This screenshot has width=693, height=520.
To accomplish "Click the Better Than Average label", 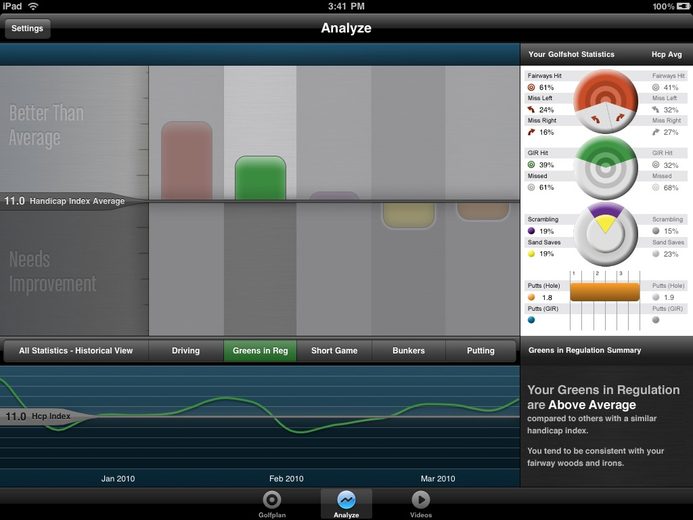I will coord(46,125).
